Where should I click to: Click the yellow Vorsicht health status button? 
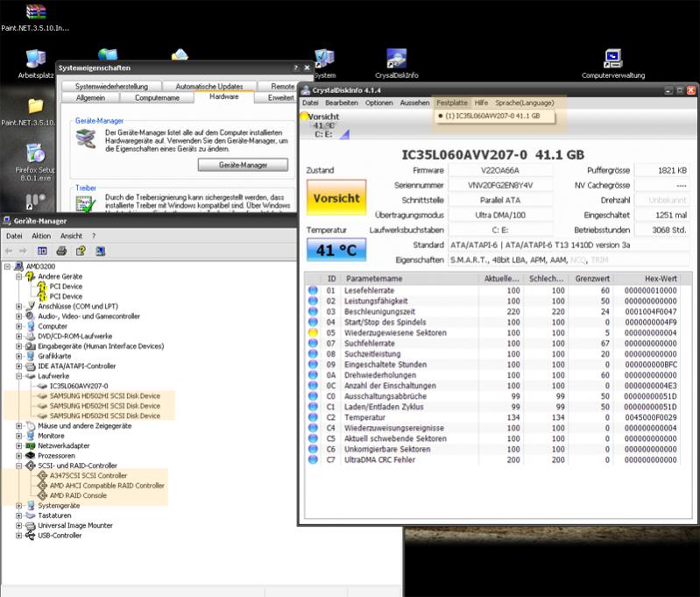pos(336,198)
